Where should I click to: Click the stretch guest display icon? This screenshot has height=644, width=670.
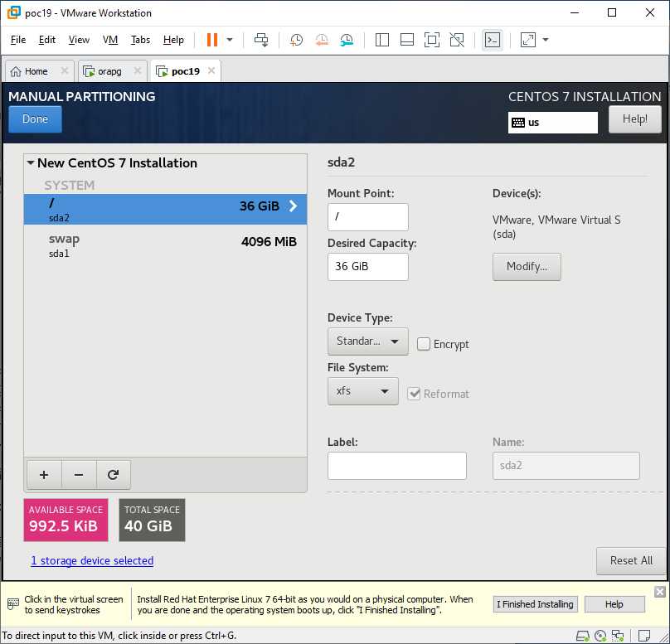528,40
